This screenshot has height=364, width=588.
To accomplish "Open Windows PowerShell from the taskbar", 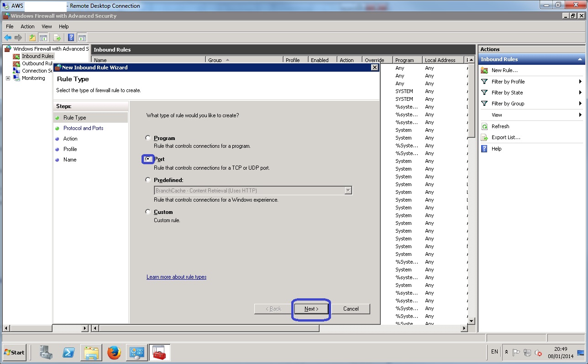I will click(68, 352).
